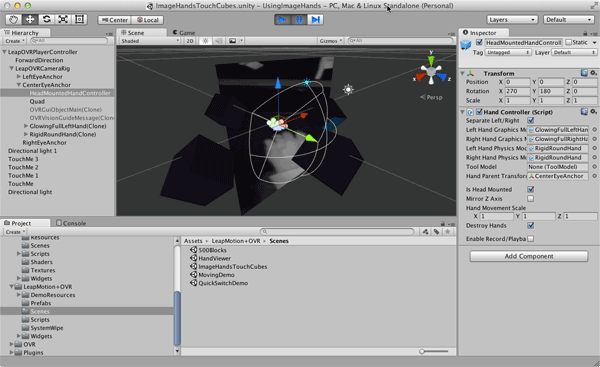Toggle Hand Controller script enabled checkbox
This screenshot has height=367, width=600.
[479, 112]
